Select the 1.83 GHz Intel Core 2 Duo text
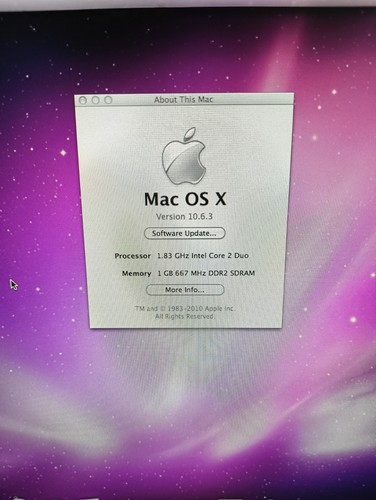 [x=203, y=256]
